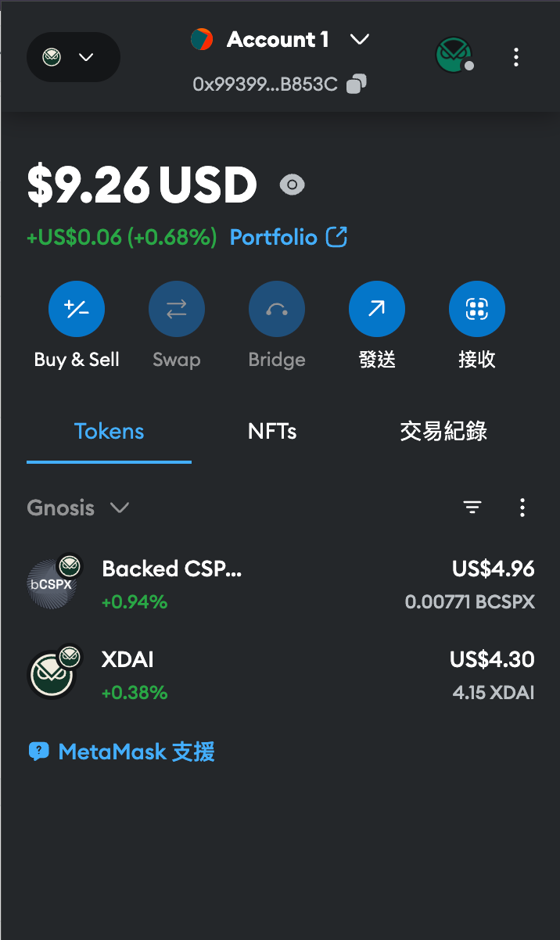Image resolution: width=560 pixels, height=940 pixels.
Task: Click the 發送 send icon
Action: [376, 308]
